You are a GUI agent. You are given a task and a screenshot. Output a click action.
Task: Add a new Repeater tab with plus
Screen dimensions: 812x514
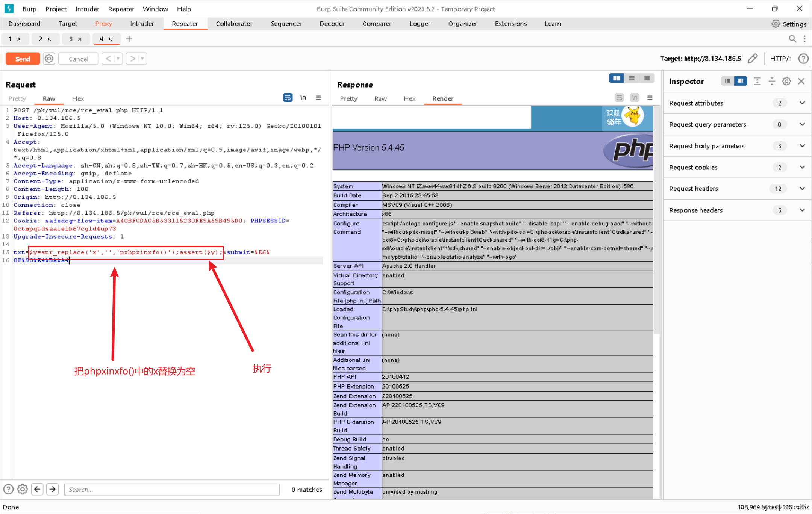129,39
